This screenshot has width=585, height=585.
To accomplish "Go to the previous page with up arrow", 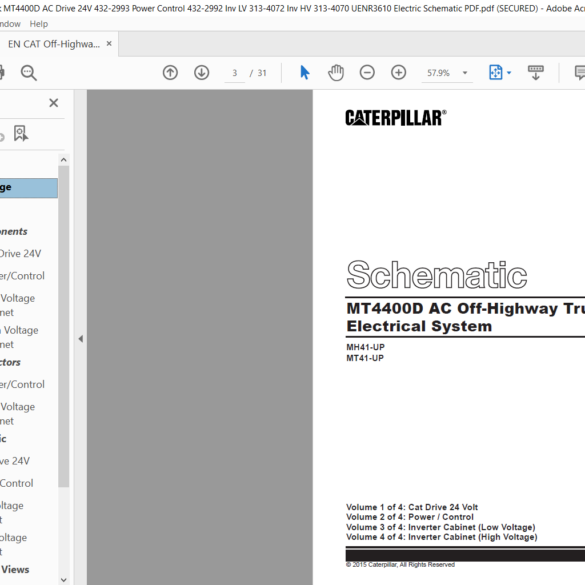I will (170, 72).
